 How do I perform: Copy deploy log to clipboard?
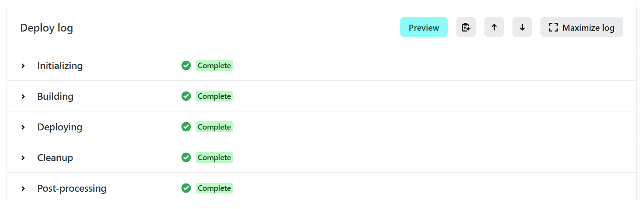tap(466, 27)
